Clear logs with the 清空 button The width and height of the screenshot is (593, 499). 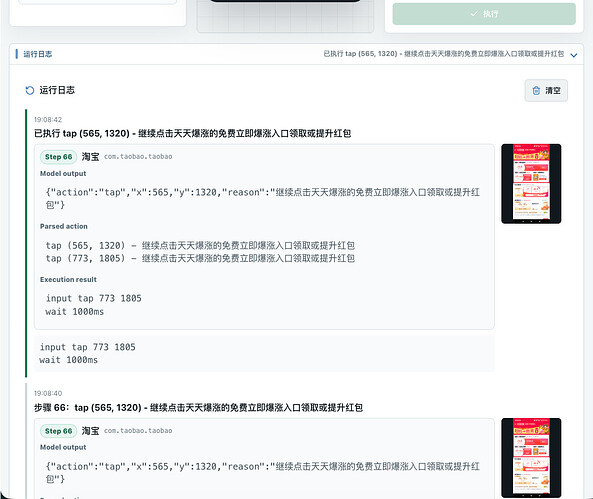(546, 90)
